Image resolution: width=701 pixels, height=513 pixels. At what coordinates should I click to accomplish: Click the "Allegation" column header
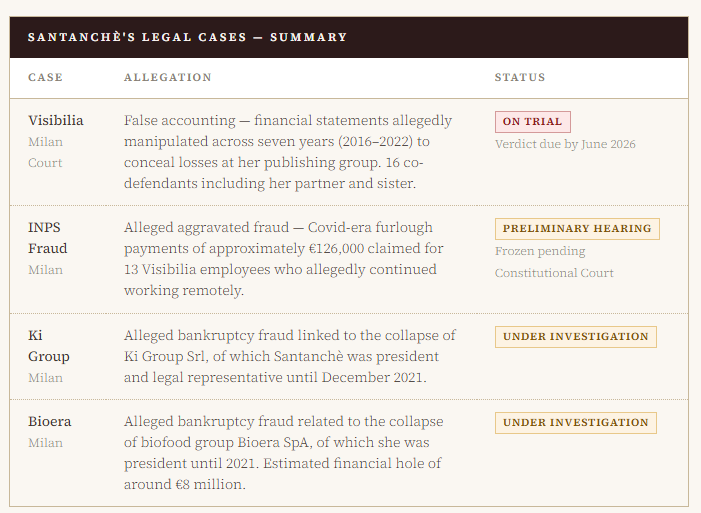168,78
